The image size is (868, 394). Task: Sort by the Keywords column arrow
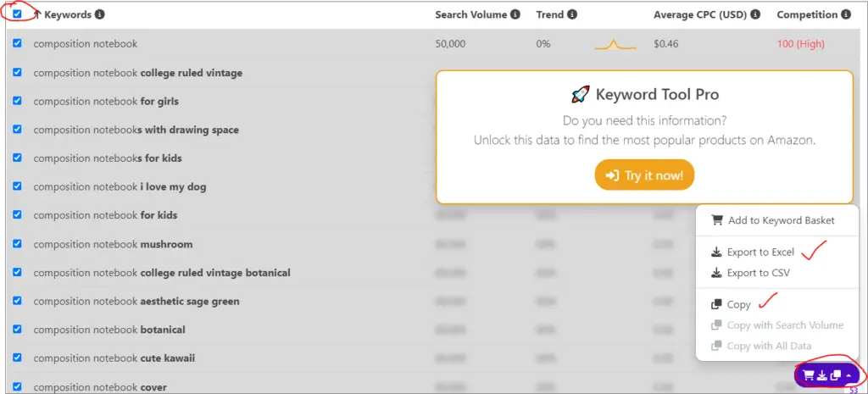[x=37, y=15]
